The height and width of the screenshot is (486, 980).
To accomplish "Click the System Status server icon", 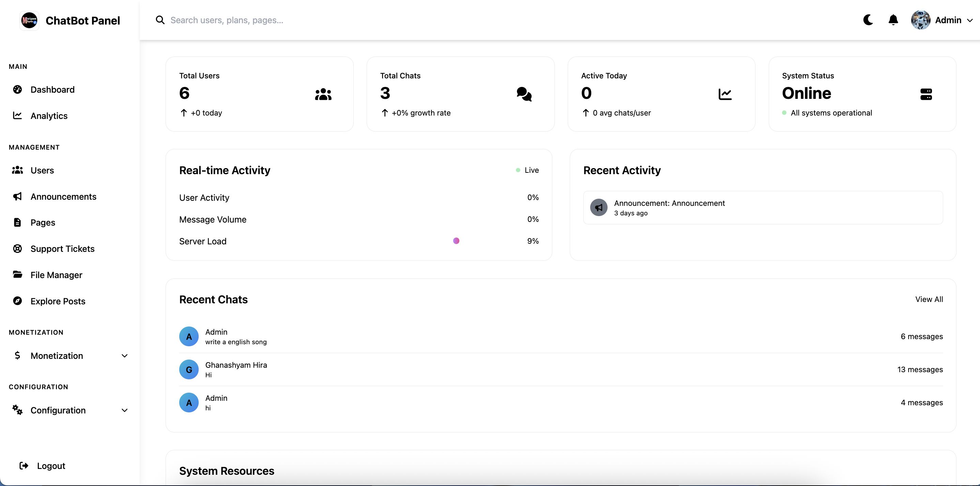I will coord(926,94).
